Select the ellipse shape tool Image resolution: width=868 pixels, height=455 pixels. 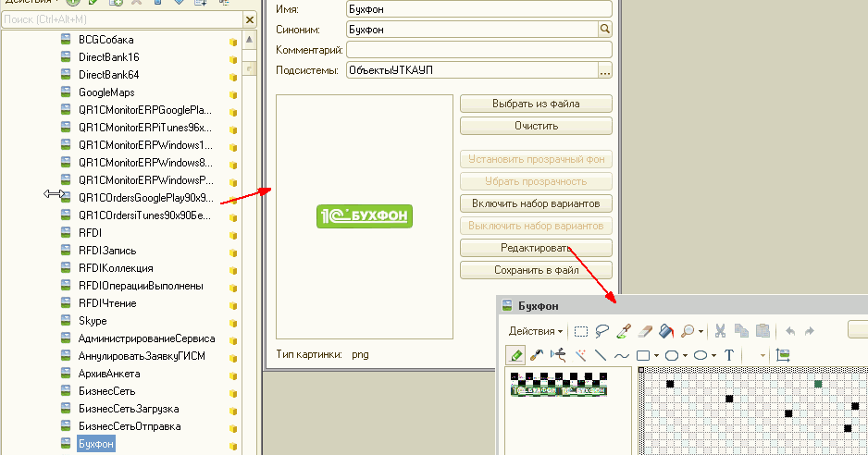click(x=701, y=356)
